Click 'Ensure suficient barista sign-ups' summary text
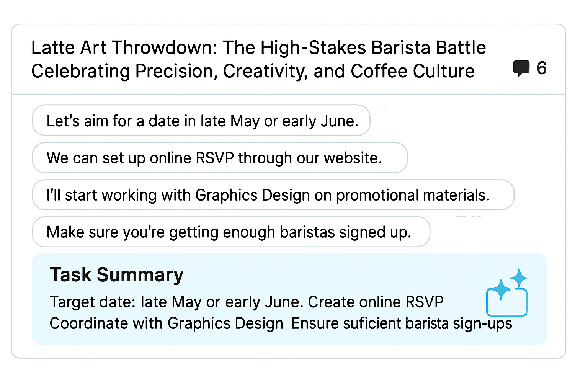This screenshot has height=392, width=588. (x=401, y=323)
